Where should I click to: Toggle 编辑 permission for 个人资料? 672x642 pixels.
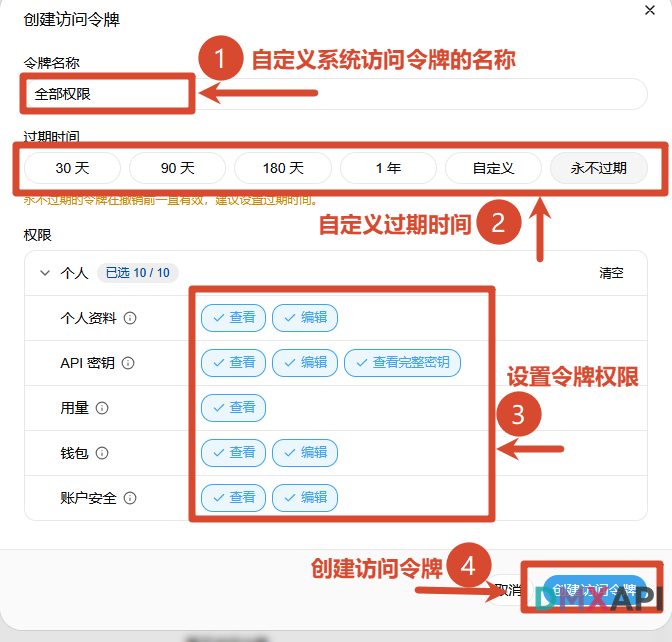[x=305, y=318]
